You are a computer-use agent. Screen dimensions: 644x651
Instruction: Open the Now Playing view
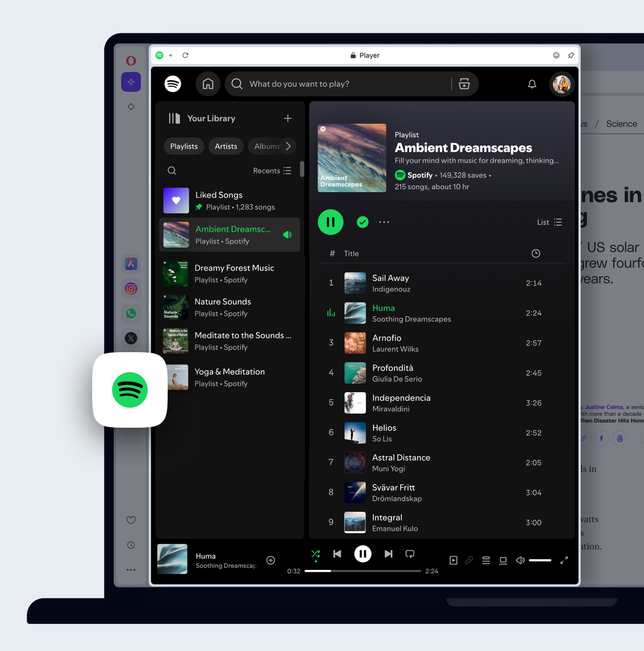pos(453,560)
